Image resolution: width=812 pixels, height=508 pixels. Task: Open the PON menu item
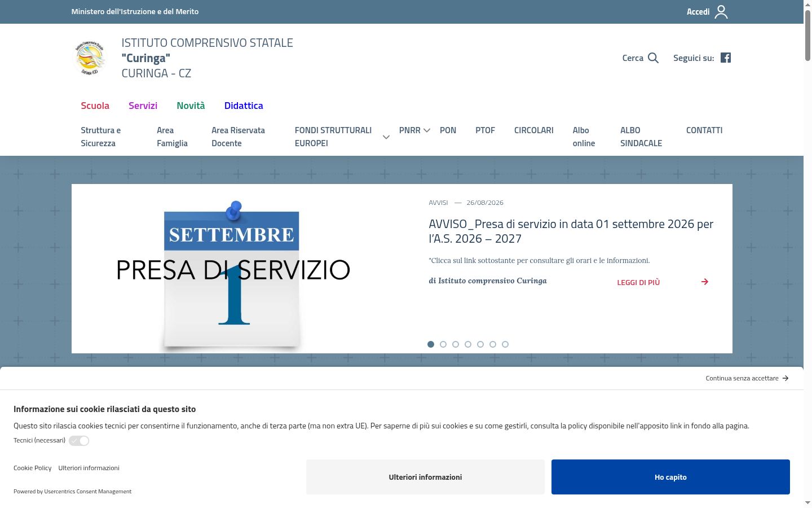448,130
